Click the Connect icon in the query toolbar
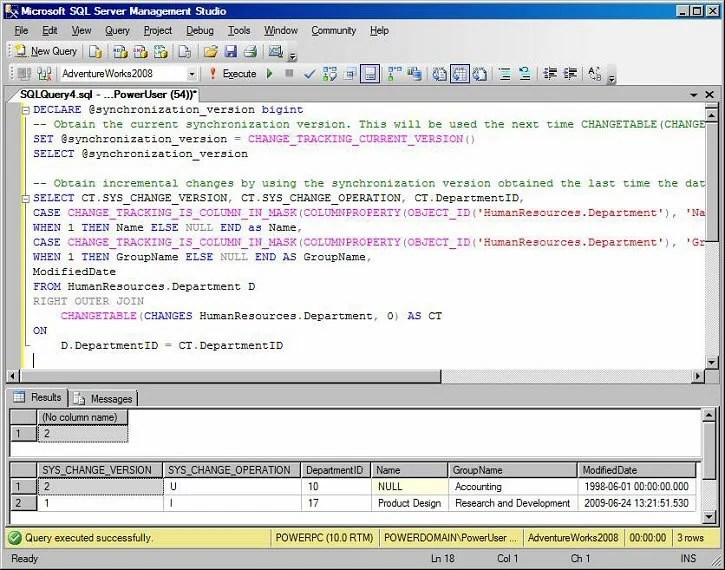The height and width of the screenshot is (570, 725). tap(25, 74)
